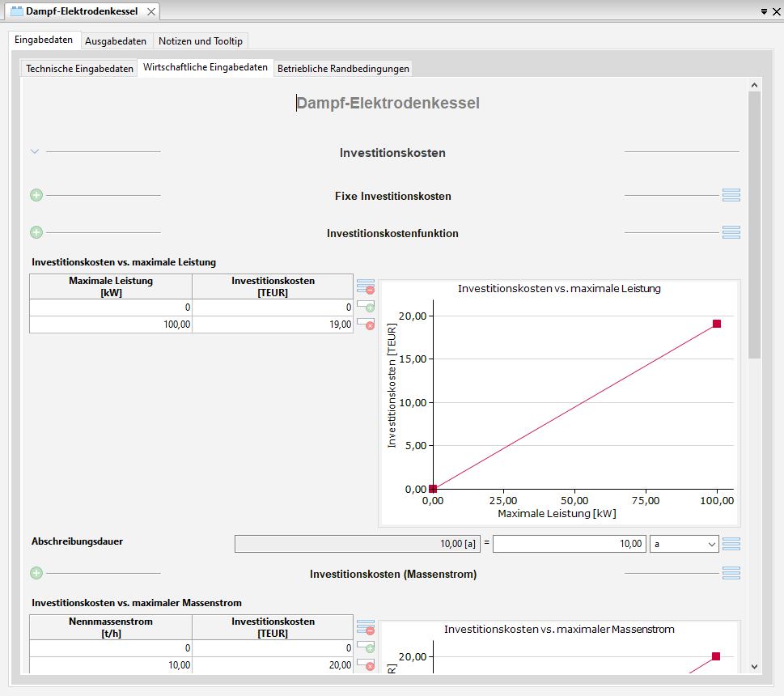Open the Notizen und Tooltip tab
This screenshot has height=696, width=784.
tap(201, 41)
